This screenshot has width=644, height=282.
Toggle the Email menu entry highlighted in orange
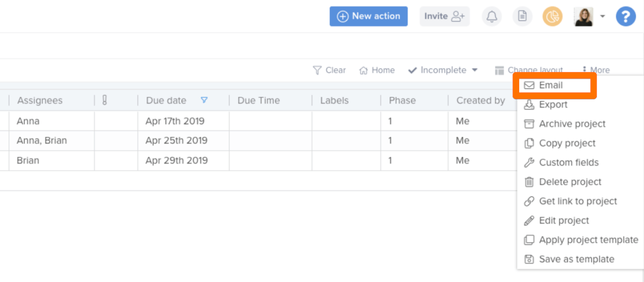555,85
